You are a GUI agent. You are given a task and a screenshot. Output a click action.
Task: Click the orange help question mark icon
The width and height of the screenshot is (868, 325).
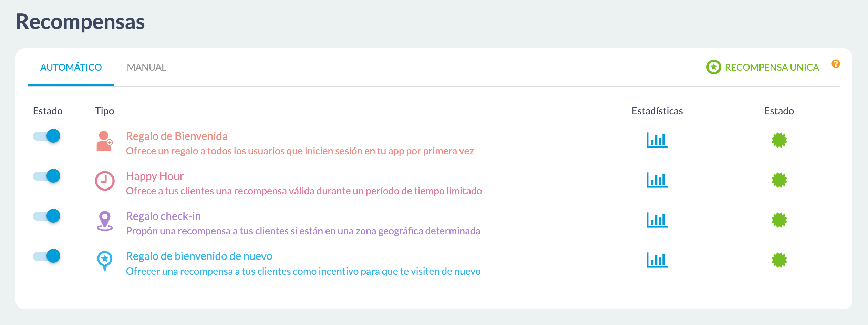[835, 64]
